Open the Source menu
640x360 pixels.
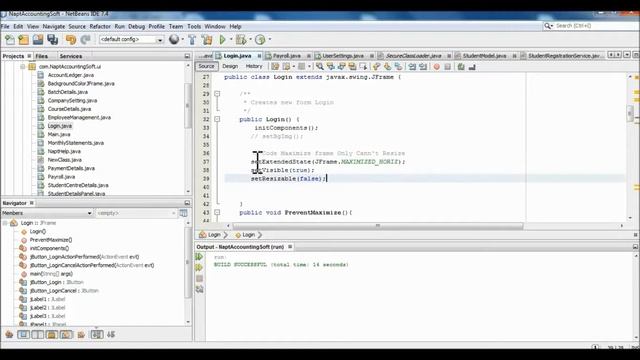tap(77, 27)
